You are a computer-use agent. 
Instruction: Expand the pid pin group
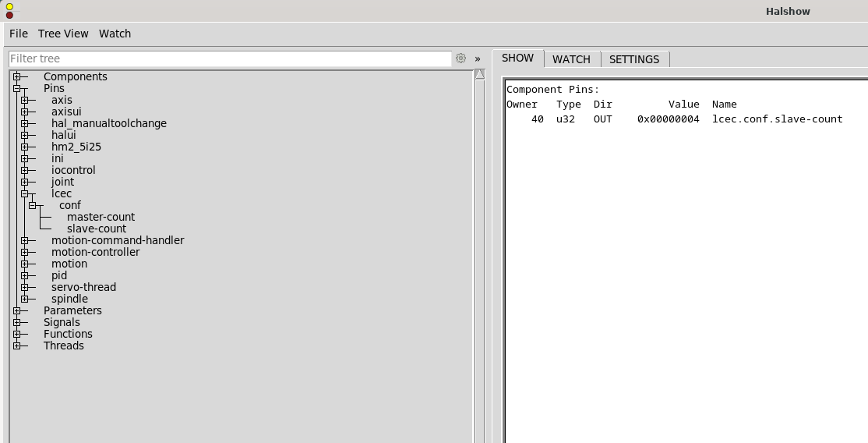pyautogui.click(x=24, y=275)
